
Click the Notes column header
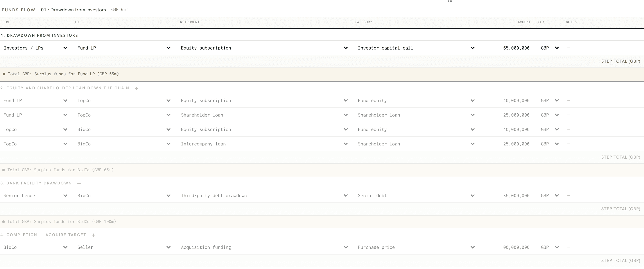pyautogui.click(x=571, y=22)
